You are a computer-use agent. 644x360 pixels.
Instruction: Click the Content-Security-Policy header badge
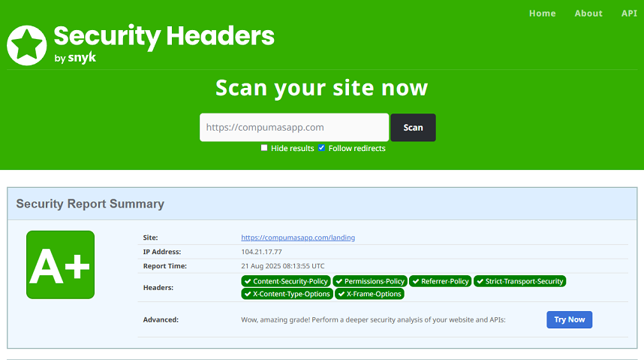pos(286,281)
